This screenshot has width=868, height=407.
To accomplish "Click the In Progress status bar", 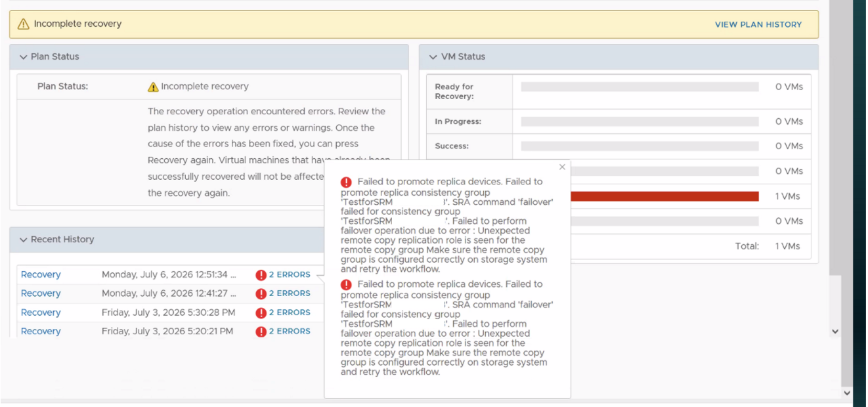I will coord(640,121).
